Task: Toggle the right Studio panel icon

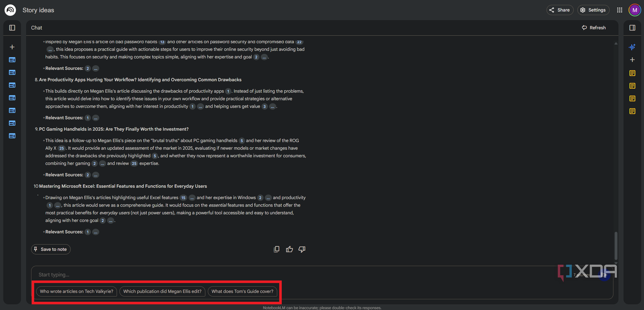Action: (x=632, y=28)
